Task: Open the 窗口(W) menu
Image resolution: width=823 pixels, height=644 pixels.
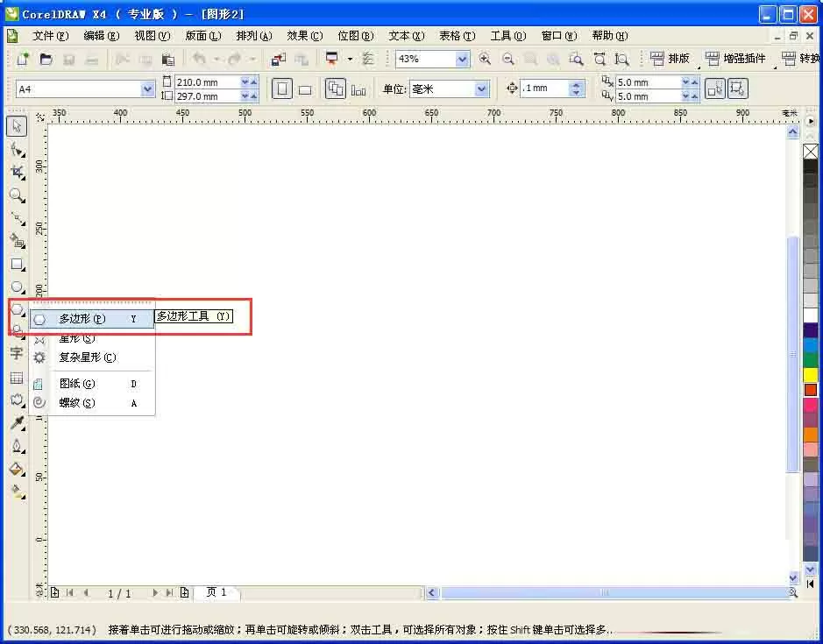Action: pyautogui.click(x=559, y=36)
